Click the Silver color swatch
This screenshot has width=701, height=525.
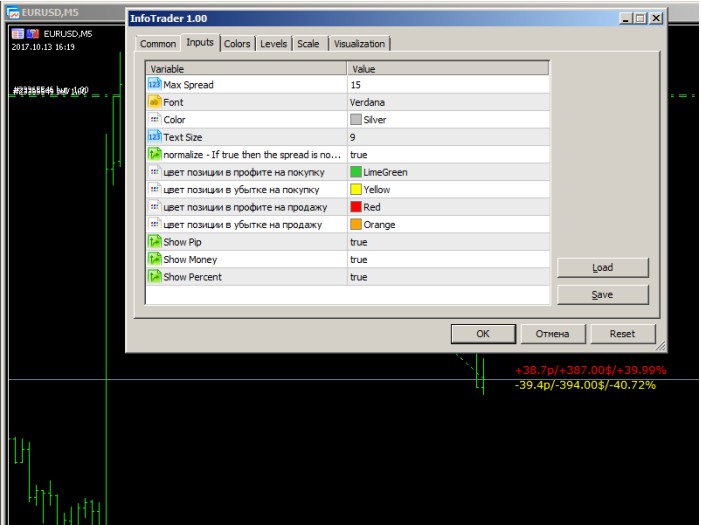coord(356,119)
